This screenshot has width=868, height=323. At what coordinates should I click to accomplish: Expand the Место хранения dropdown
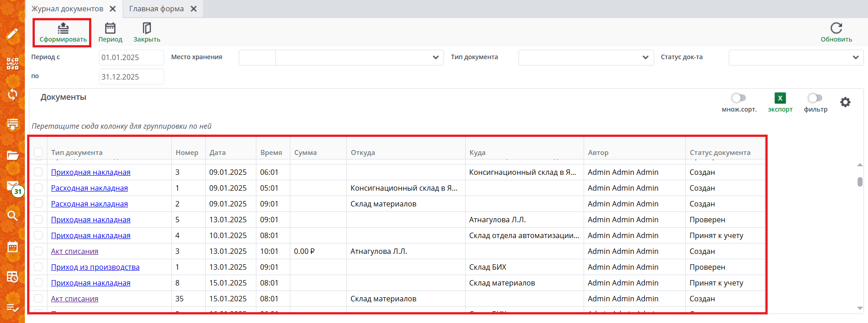coord(435,57)
